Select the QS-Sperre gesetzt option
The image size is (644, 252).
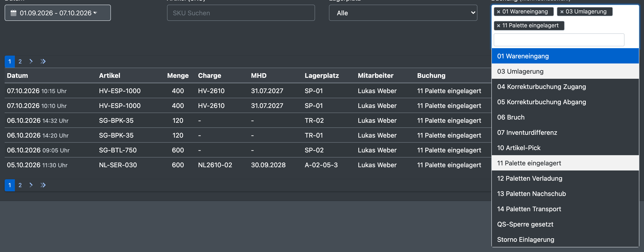(565, 224)
